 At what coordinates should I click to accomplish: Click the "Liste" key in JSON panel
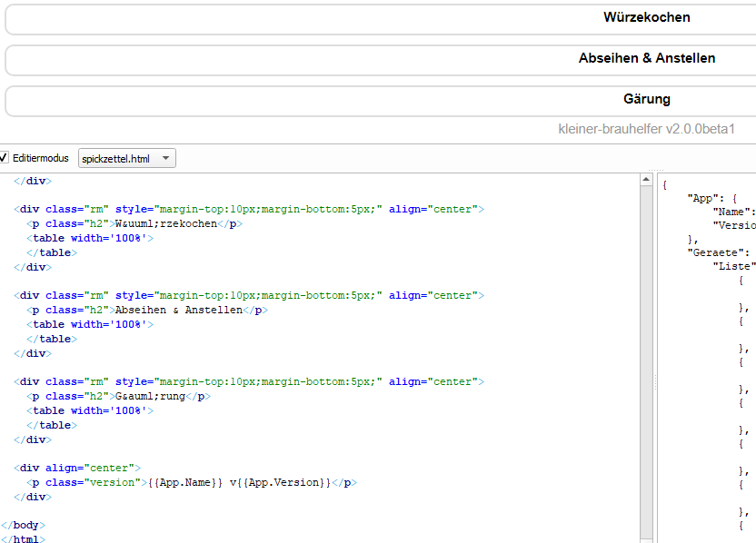(734, 266)
